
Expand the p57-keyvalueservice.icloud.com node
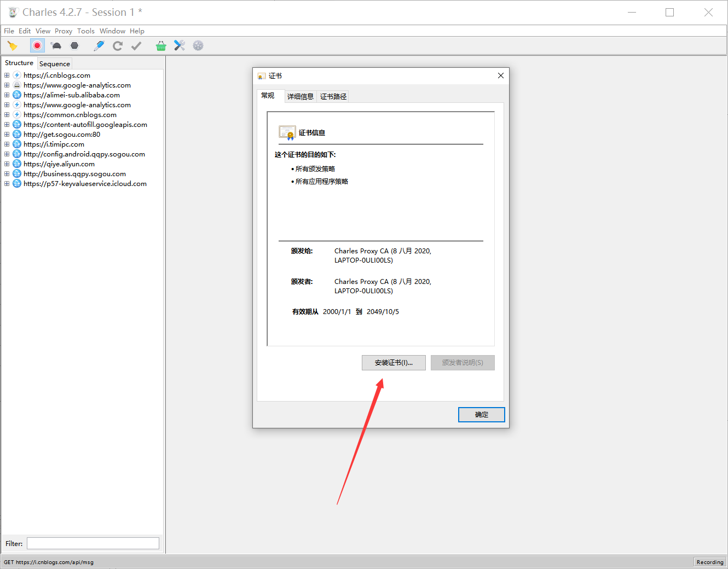(7, 184)
